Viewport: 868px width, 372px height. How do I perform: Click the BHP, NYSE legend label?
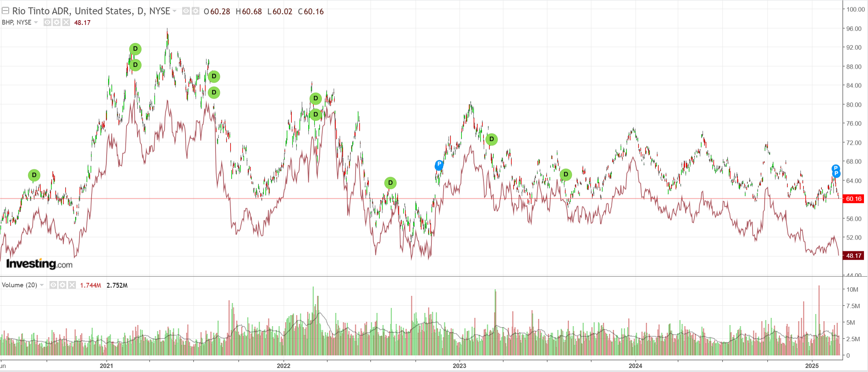click(x=16, y=22)
